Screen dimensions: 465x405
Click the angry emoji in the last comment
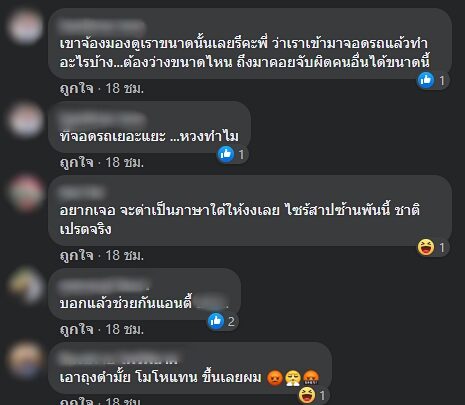point(275,378)
